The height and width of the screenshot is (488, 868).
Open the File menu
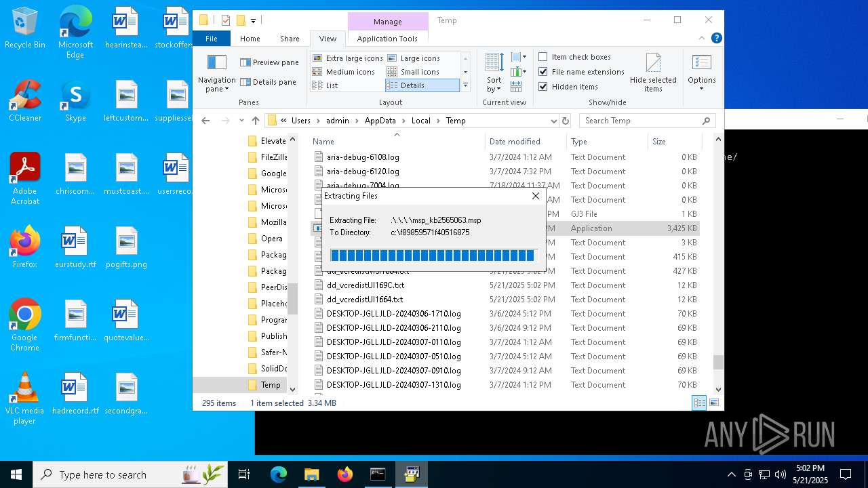pos(212,39)
